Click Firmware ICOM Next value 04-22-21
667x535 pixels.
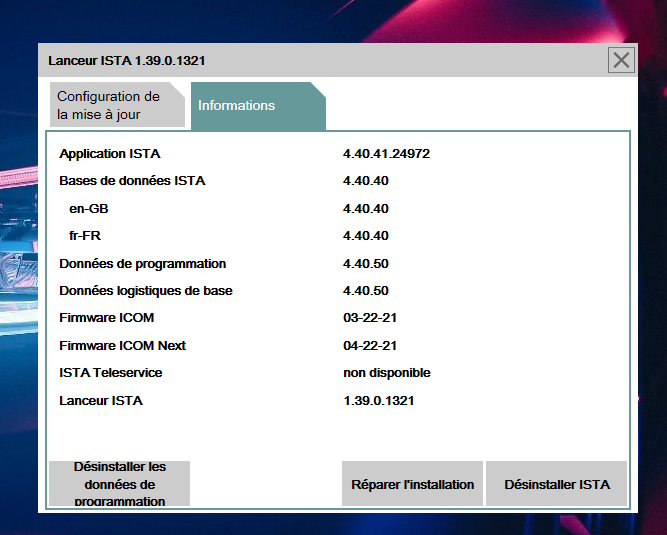pos(370,346)
